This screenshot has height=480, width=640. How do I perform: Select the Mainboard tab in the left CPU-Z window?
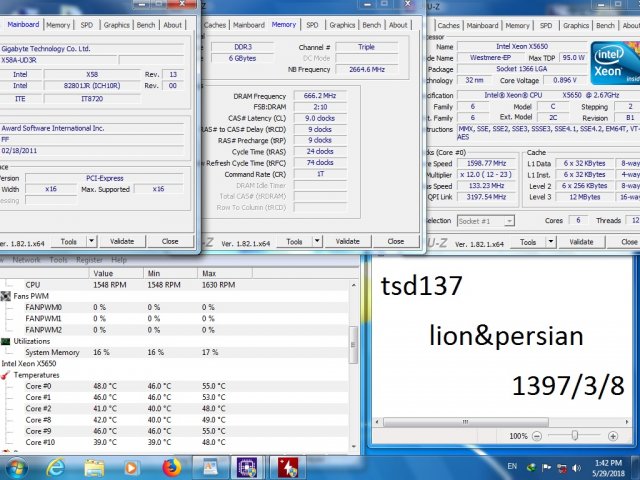pyautogui.click(x=23, y=24)
